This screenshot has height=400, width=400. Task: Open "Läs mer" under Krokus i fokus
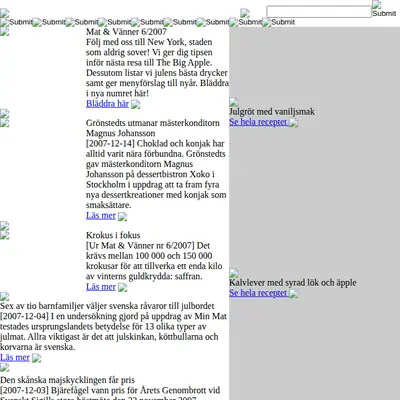(101, 287)
